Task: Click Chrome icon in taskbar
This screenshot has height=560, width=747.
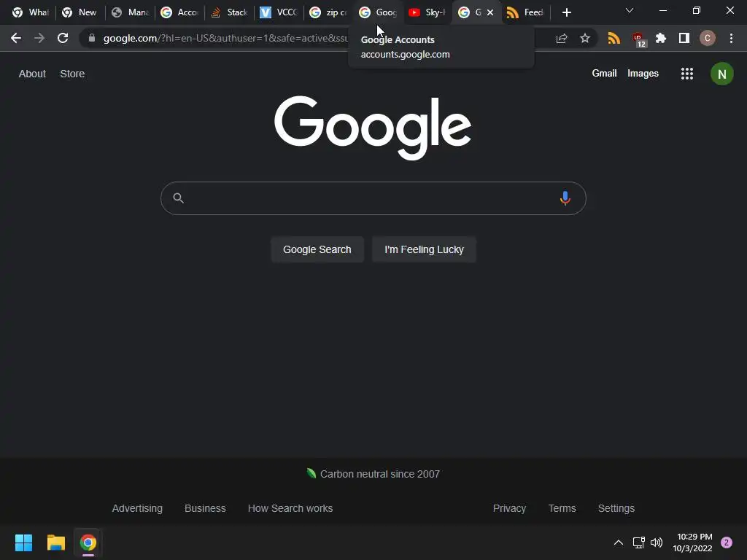Action: 88,542
